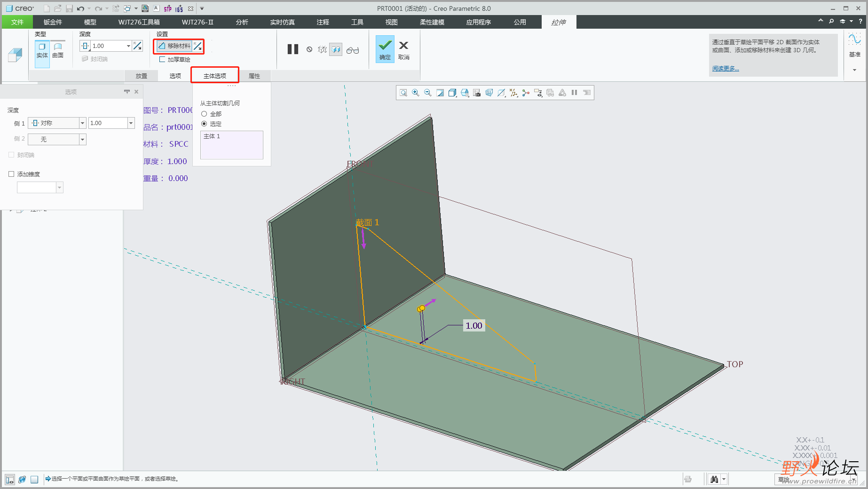
Task: Click the refit view icon
Action: (x=403, y=93)
